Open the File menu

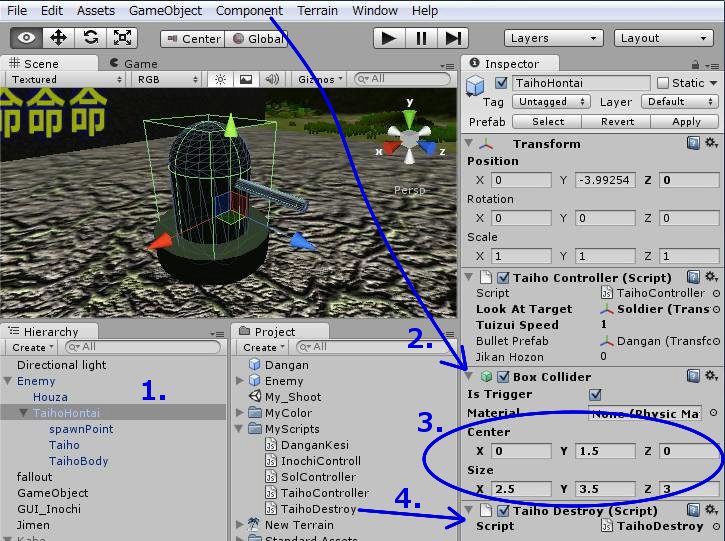pos(17,10)
